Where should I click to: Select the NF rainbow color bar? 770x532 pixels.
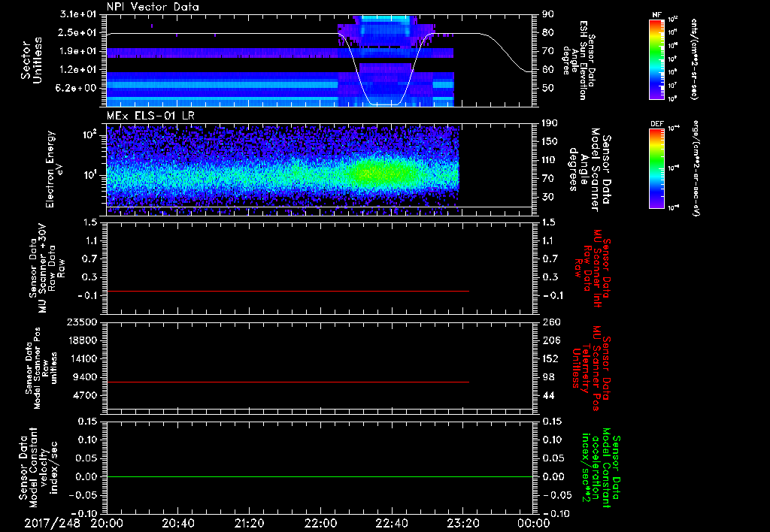pyautogui.click(x=657, y=59)
